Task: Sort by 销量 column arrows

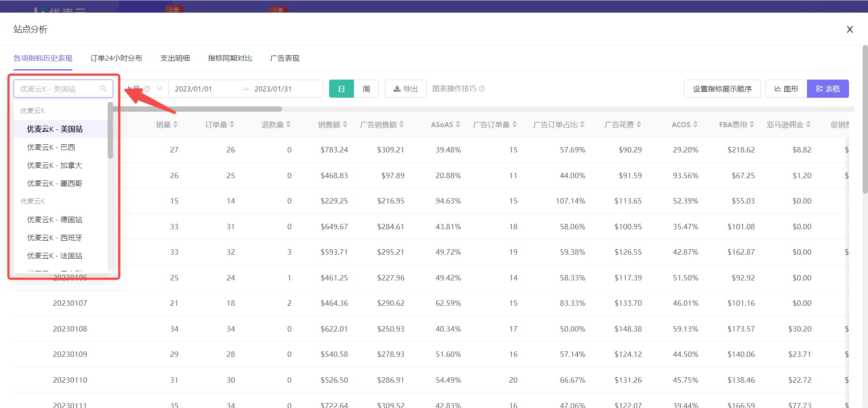Action: (175, 124)
